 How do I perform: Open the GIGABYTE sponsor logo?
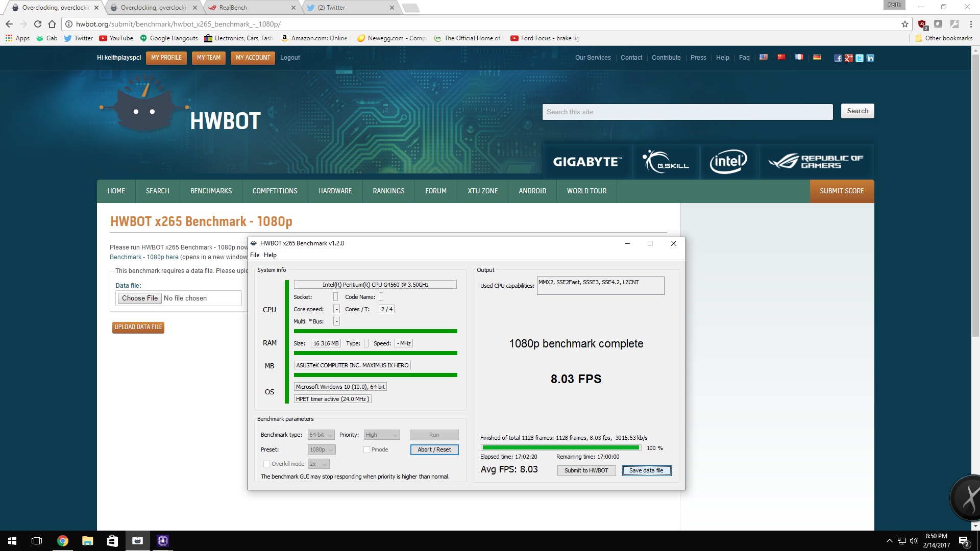587,162
